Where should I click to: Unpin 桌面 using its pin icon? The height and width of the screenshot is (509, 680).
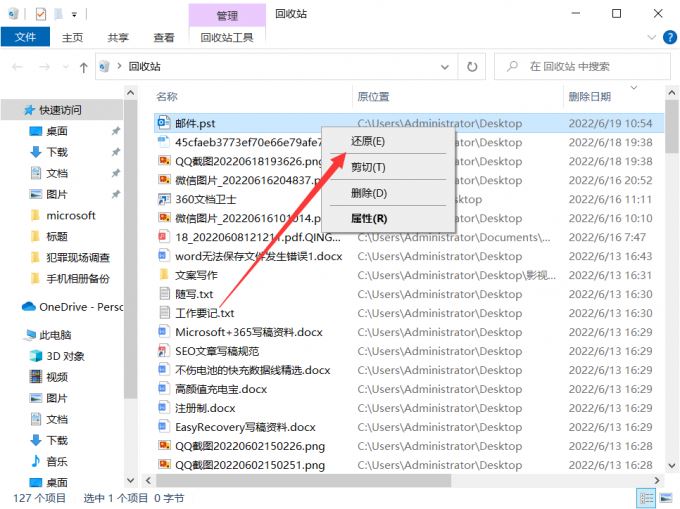tap(115, 131)
